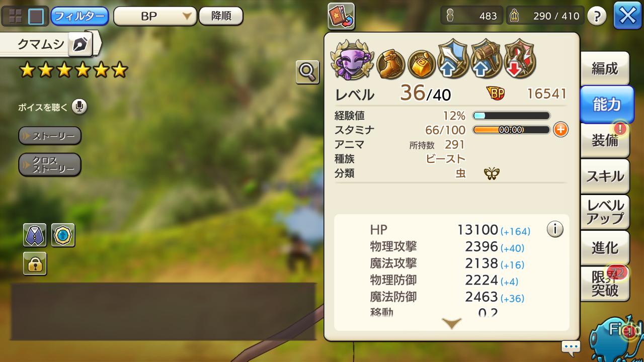Open the stats info 'i' icon
The height and width of the screenshot is (362, 644).
(555, 230)
